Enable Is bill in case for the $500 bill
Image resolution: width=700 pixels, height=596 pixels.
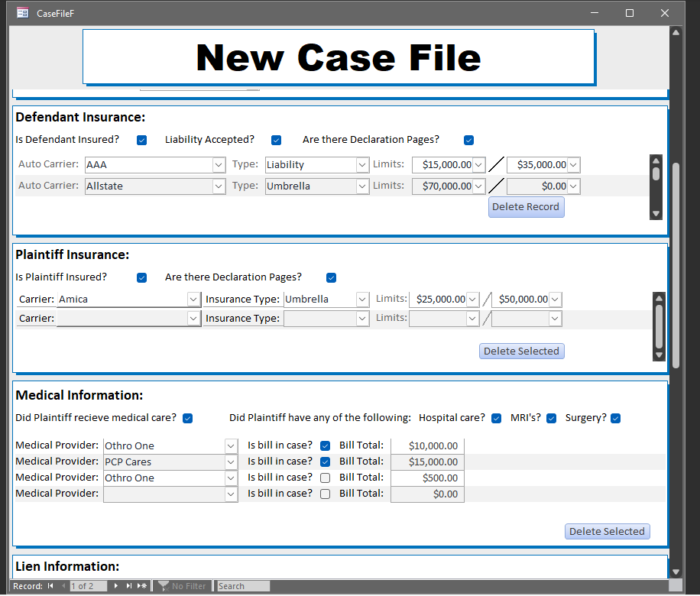tap(326, 477)
